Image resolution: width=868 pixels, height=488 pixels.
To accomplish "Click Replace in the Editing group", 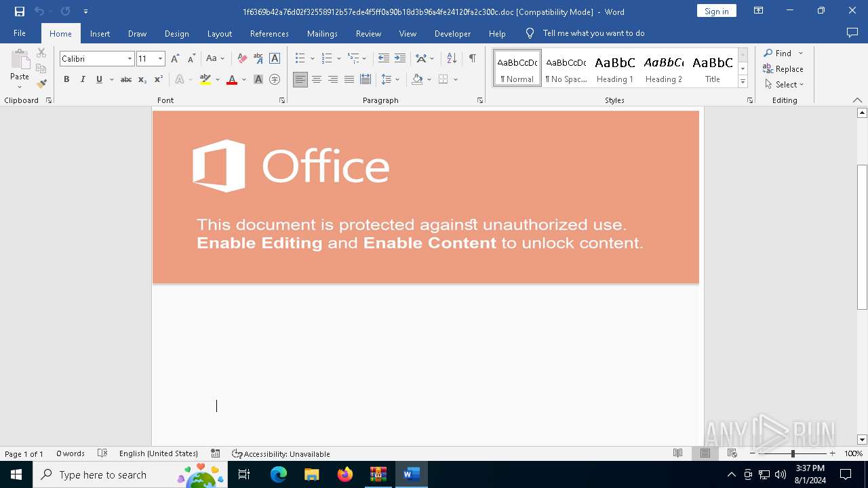I will pyautogui.click(x=783, y=68).
